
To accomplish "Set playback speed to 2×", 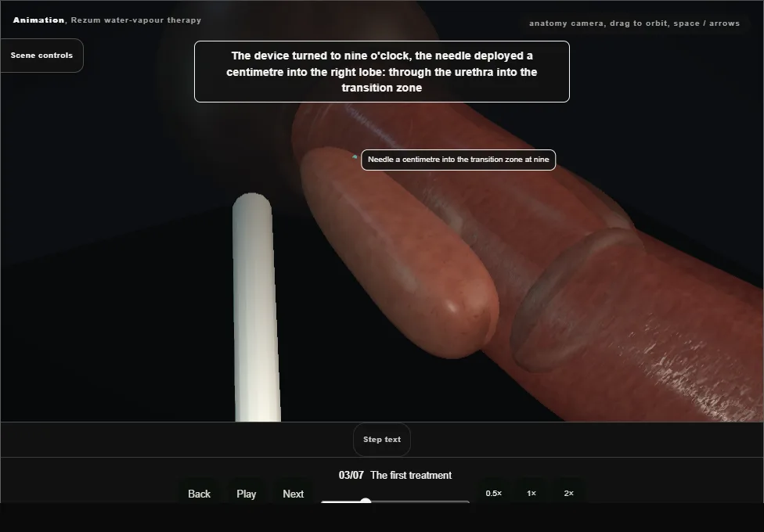I will tap(568, 493).
